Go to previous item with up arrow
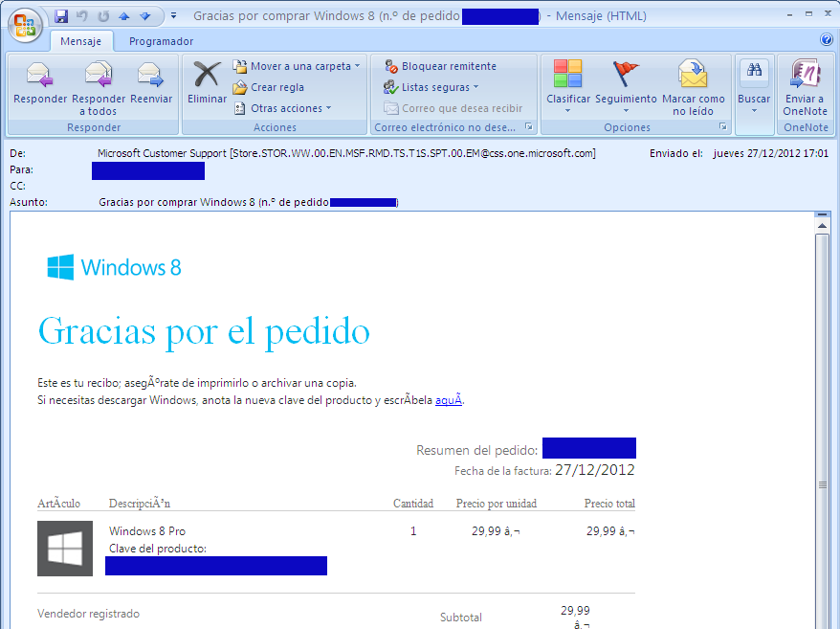This screenshot has height=629, width=840. pos(124,16)
